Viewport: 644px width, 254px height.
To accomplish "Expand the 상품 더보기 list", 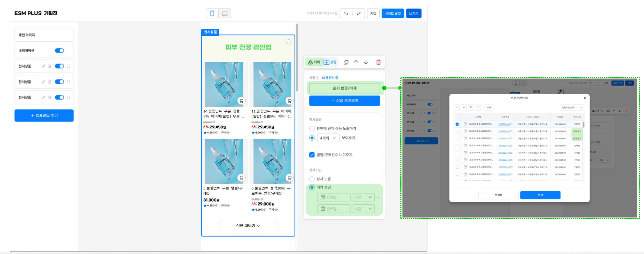I will pos(248,226).
